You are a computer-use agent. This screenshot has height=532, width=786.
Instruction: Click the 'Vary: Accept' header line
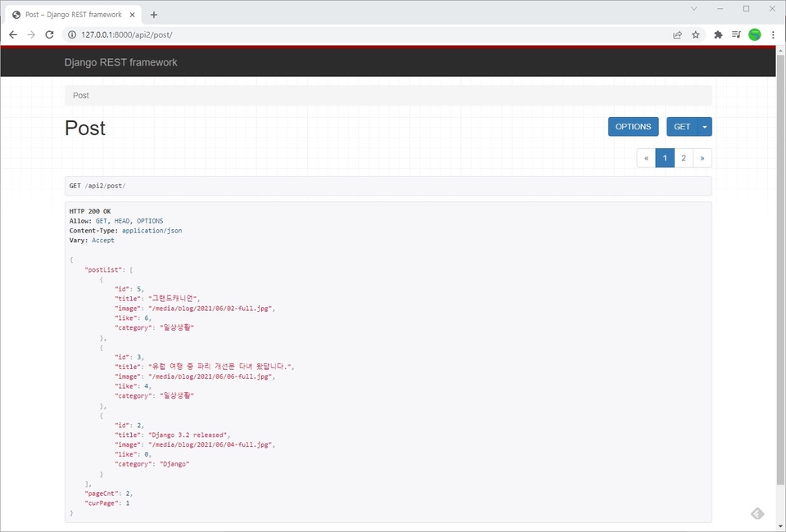92,241
